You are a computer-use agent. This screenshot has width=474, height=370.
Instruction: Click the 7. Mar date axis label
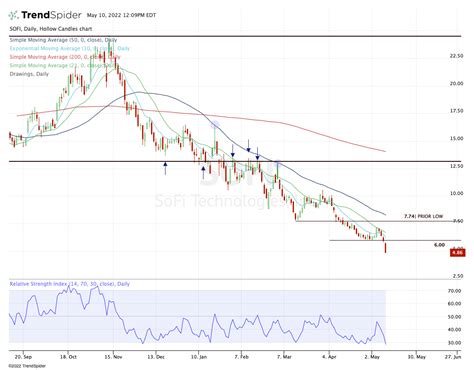click(284, 357)
